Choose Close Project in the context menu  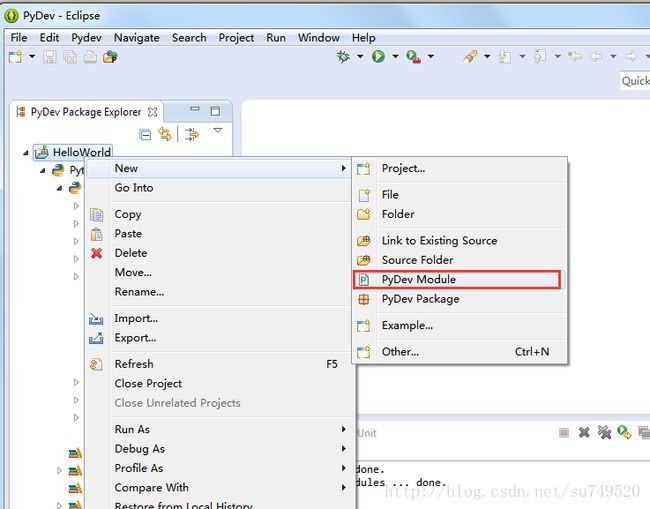coord(219,383)
